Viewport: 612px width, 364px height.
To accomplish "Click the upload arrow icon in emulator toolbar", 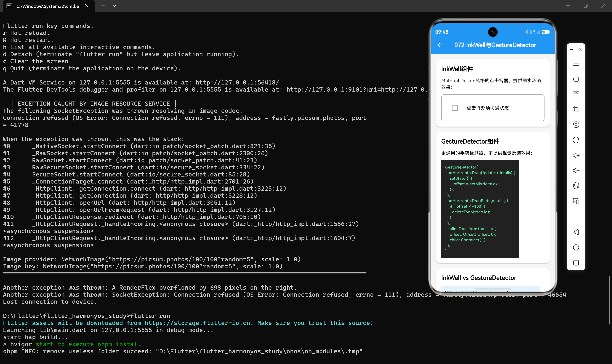I will pos(576,94).
